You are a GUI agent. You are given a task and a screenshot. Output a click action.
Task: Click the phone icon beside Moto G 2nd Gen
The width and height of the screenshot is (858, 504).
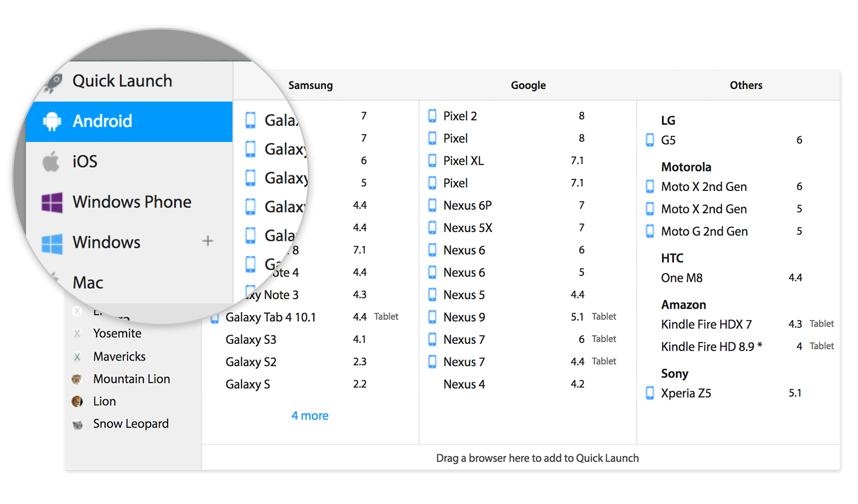point(650,231)
